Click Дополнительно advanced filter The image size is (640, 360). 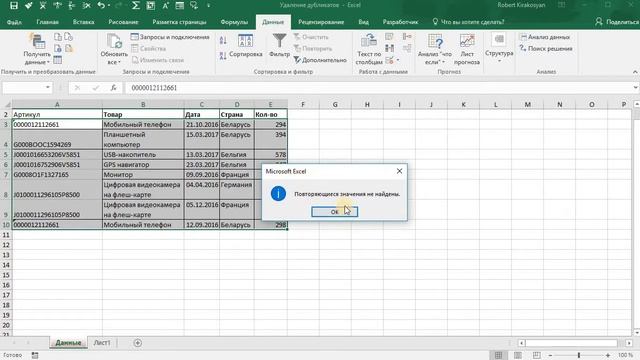pos(320,60)
